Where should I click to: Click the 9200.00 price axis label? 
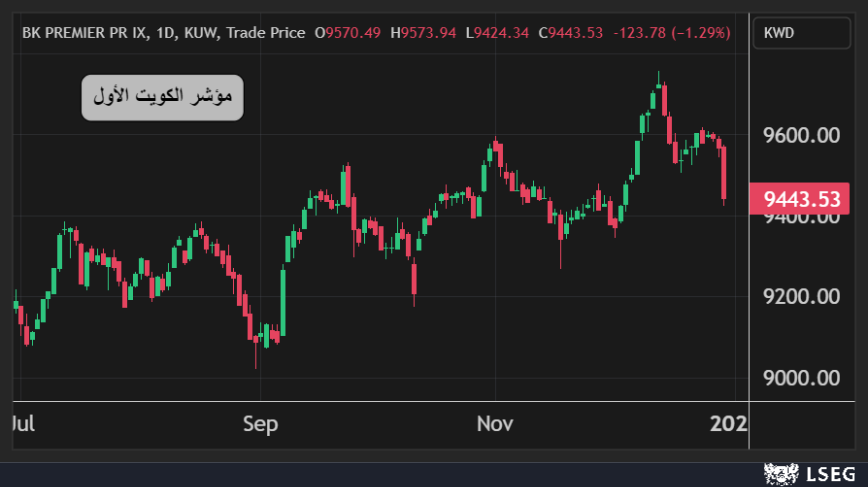(x=801, y=297)
